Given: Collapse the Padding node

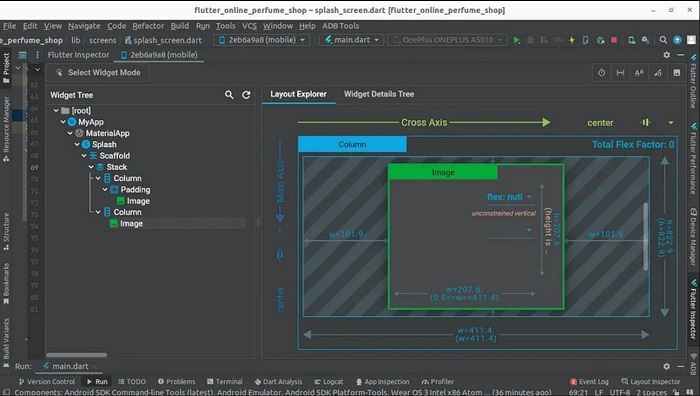Looking at the screenshot, I should pos(105,190).
